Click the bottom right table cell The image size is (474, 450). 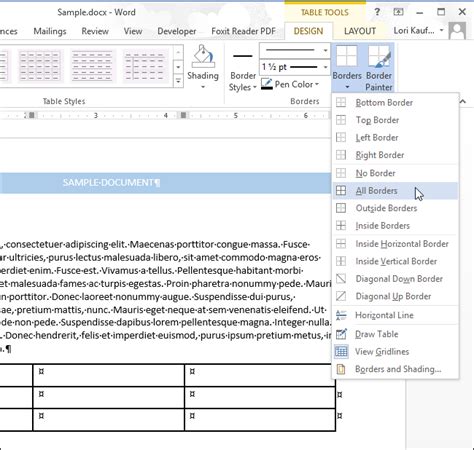(260, 419)
